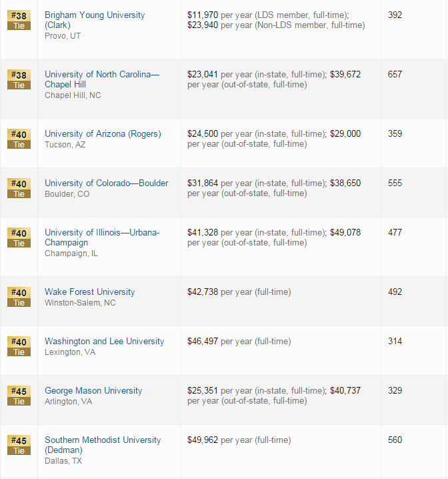
Task: Open Washington and Lee University link
Action: (x=104, y=342)
